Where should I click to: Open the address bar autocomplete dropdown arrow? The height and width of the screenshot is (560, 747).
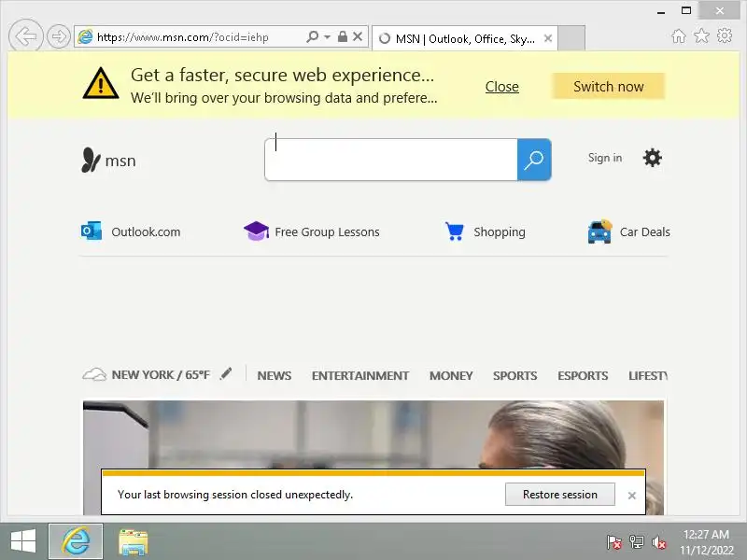[x=327, y=36]
